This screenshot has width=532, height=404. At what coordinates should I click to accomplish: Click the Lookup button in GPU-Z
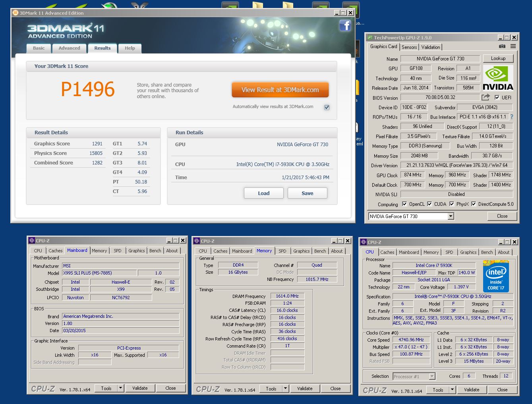(x=498, y=58)
